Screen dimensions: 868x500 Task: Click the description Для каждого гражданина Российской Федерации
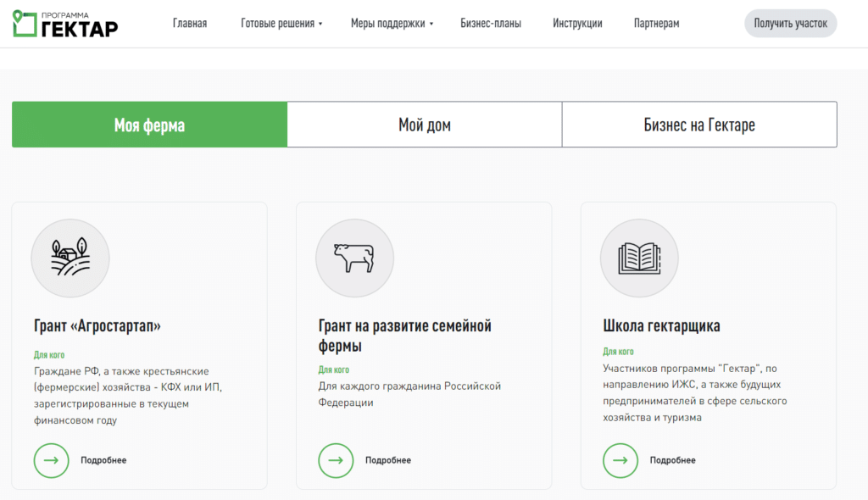pyautogui.click(x=409, y=394)
